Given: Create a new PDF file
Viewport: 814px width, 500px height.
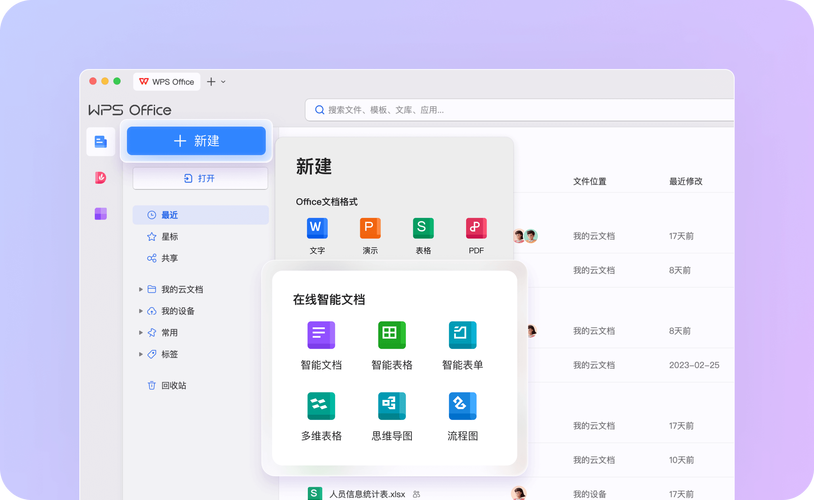Looking at the screenshot, I should (x=476, y=228).
